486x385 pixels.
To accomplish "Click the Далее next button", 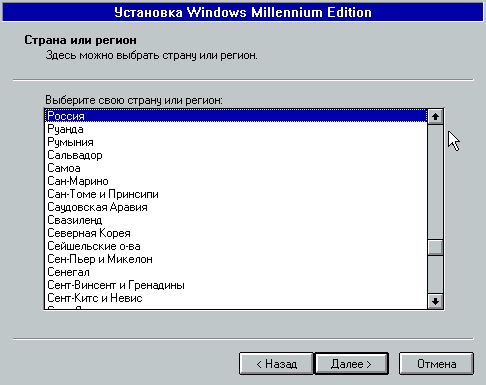I will (351, 364).
